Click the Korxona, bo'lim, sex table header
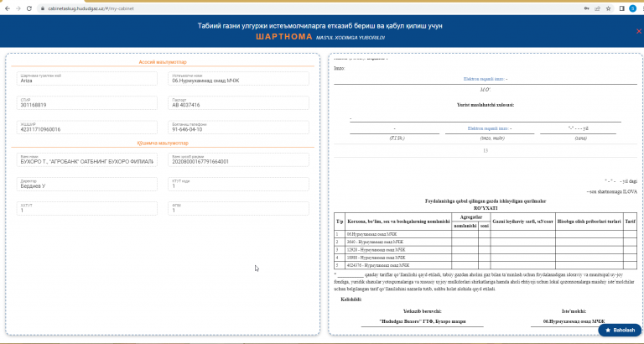The width and height of the screenshot is (644, 344). 398,222
